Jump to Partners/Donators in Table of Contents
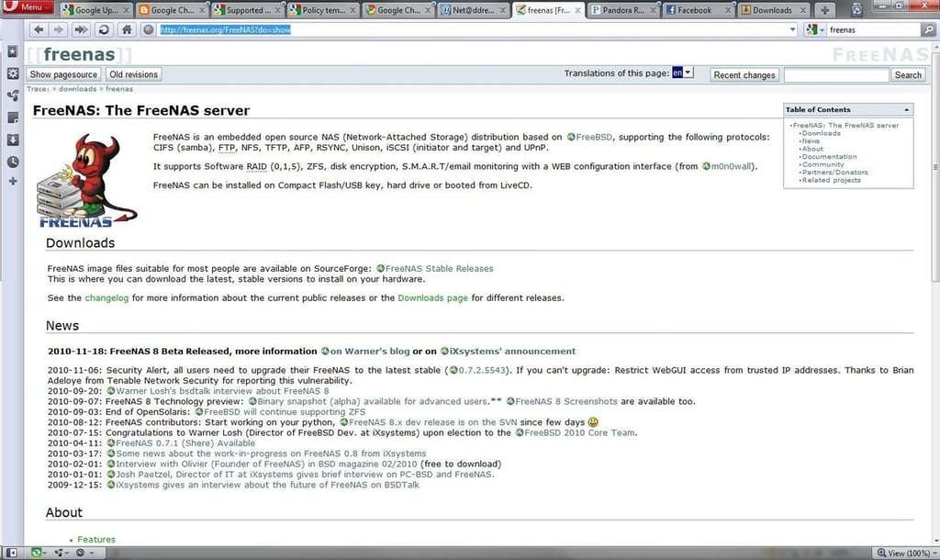Image resolution: width=940 pixels, height=560 pixels. (834, 172)
